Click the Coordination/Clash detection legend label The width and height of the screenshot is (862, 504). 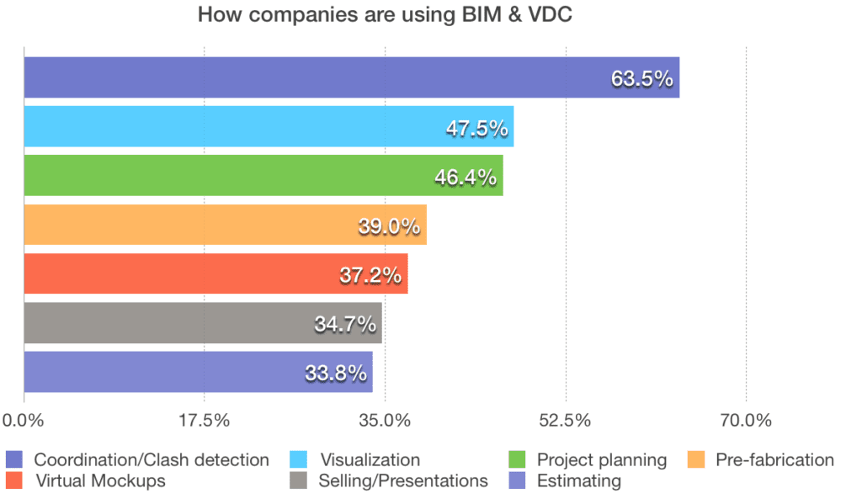coord(152,459)
